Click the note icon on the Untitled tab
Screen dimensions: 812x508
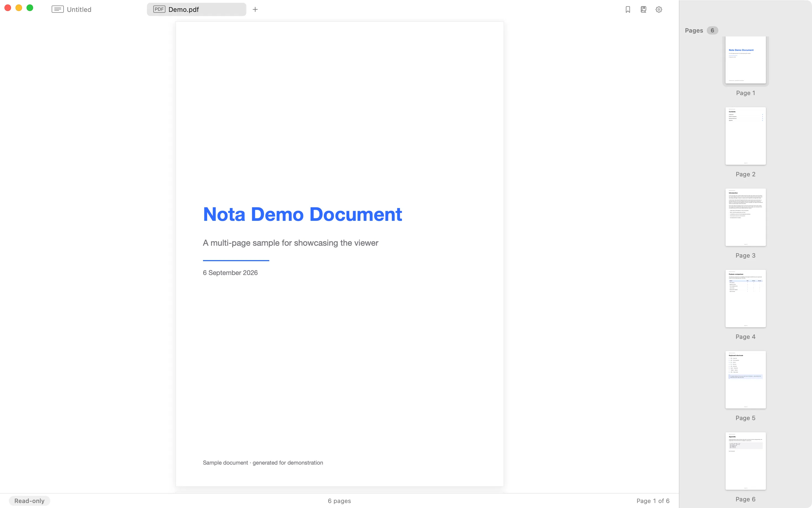(x=58, y=9)
